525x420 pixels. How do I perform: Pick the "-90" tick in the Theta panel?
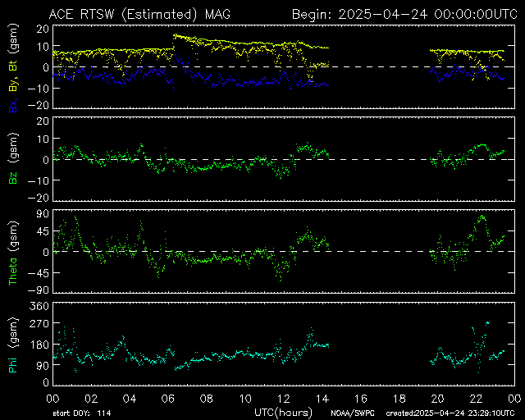tap(39, 290)
